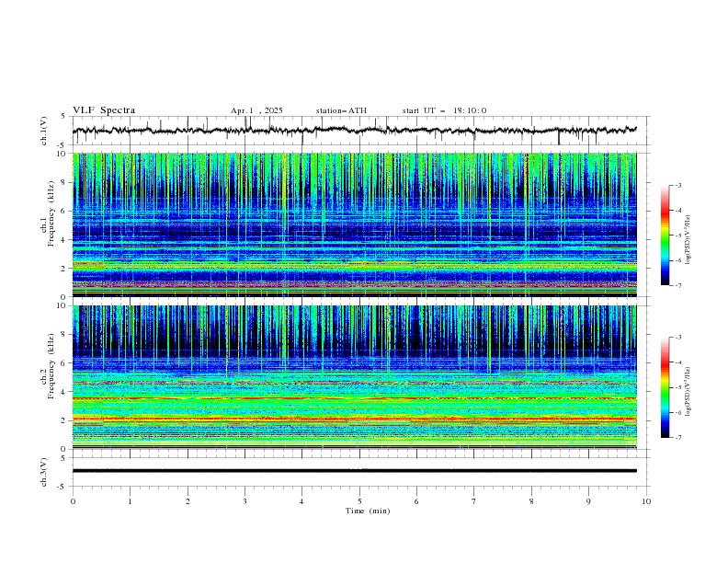Click the ch.1 spectrogram color scale bar
This screenshot has height=563, width=728.
click(x=665, y=235)
